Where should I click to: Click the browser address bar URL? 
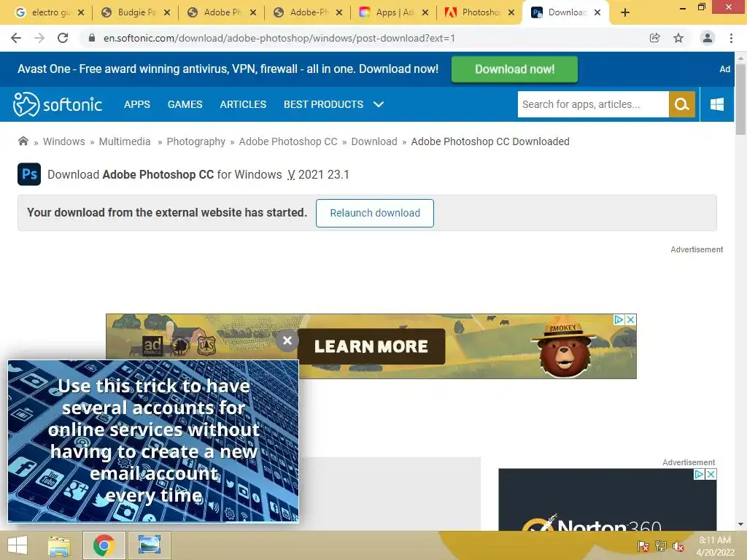[279, 38]
